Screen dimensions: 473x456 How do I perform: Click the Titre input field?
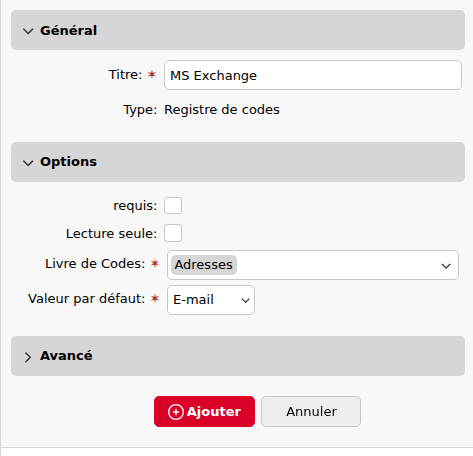[313, 75]
